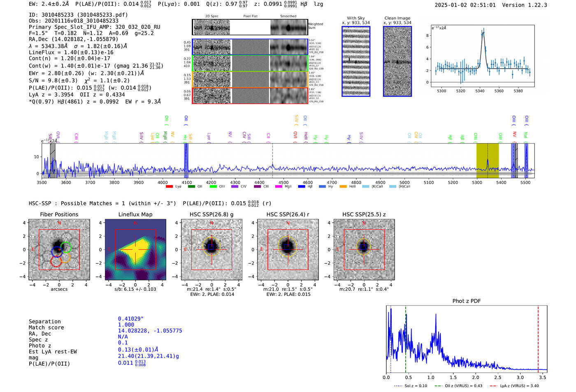Click the green dashed OII z line in PDF
Image resolution: width=576 pixels, height=392 pixels.
coord(405,339)
